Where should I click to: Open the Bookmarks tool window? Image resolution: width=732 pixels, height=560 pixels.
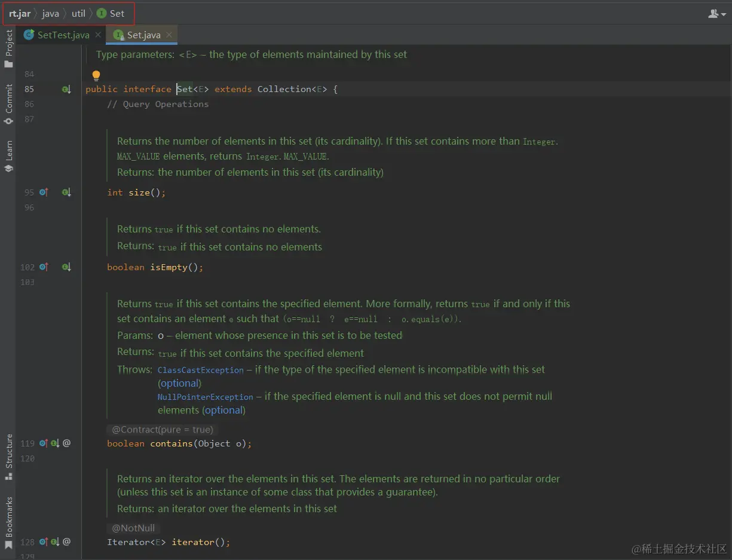[x=8, y=523]
